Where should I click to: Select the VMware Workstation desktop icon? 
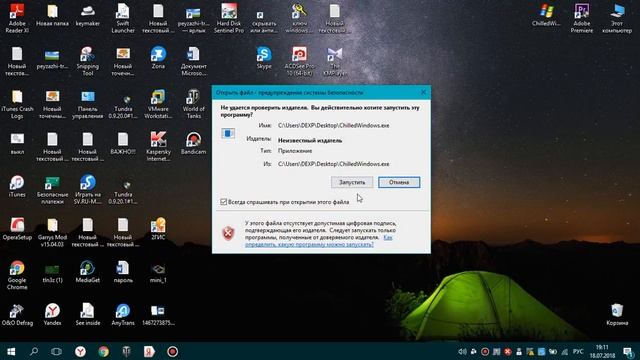158,104
